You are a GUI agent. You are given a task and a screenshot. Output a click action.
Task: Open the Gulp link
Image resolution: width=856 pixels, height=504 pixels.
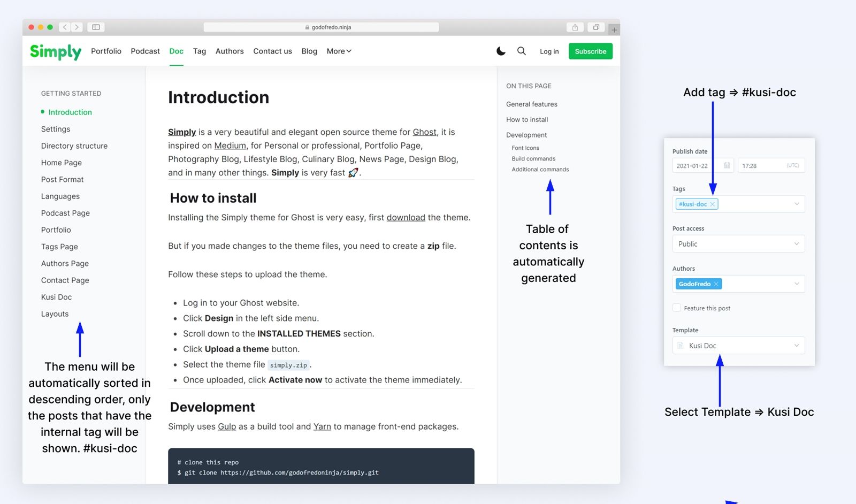227,427
